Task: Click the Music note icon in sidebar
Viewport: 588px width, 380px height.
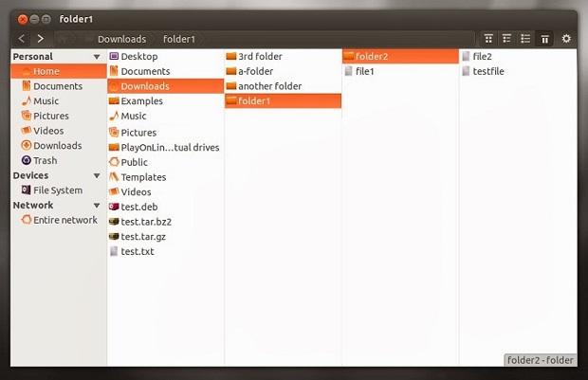Action: 27,100
